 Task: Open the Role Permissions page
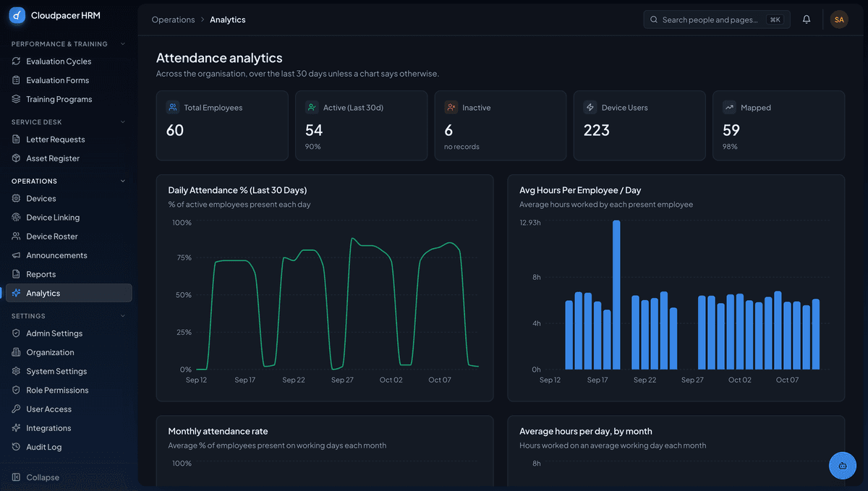69,390
